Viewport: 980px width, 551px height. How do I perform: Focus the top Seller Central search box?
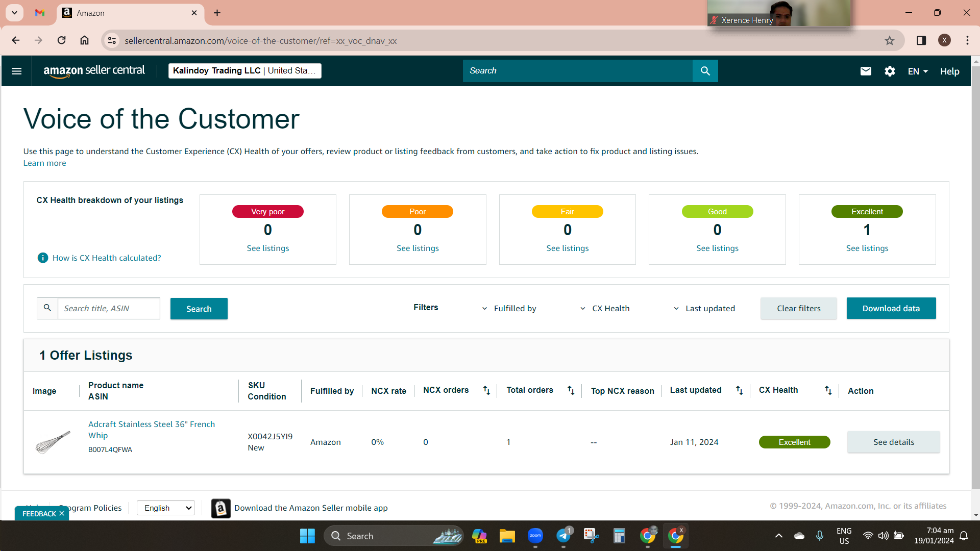(x=577, y=71)
